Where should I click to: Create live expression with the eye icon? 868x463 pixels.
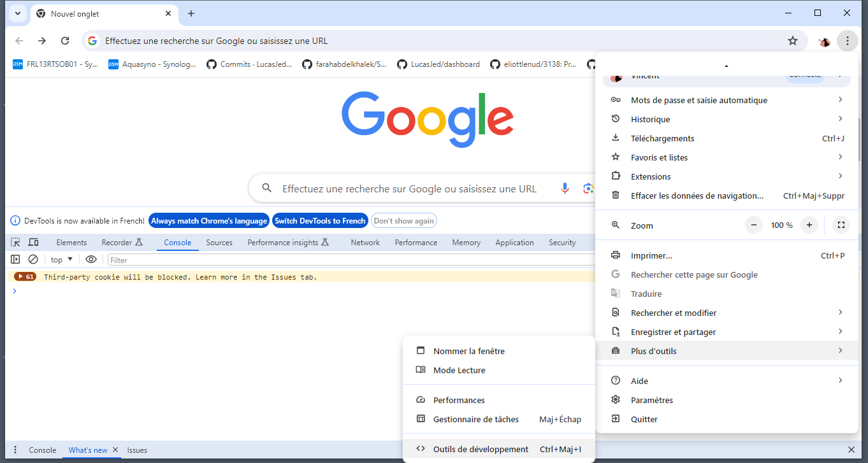(x=91, y=259)
